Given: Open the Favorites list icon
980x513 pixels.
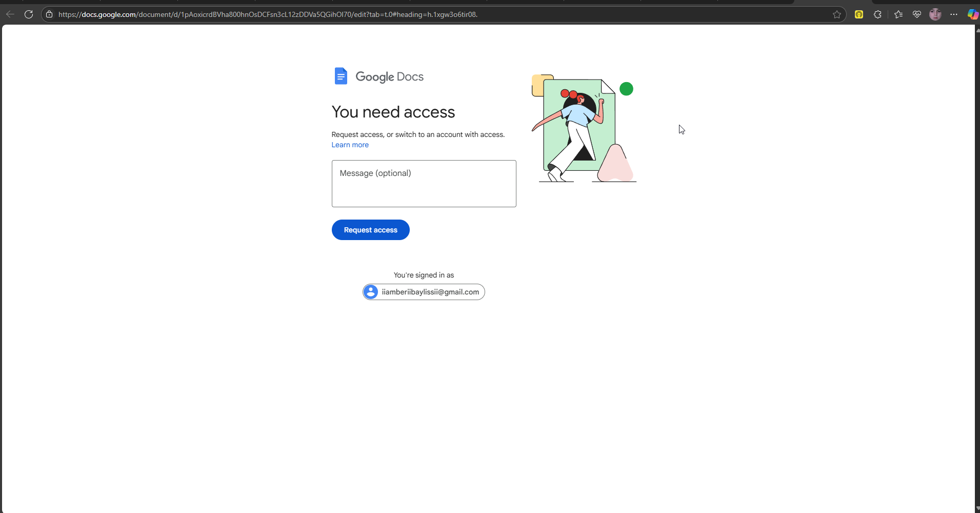Looking at the screenshot, I should (898, 14).
